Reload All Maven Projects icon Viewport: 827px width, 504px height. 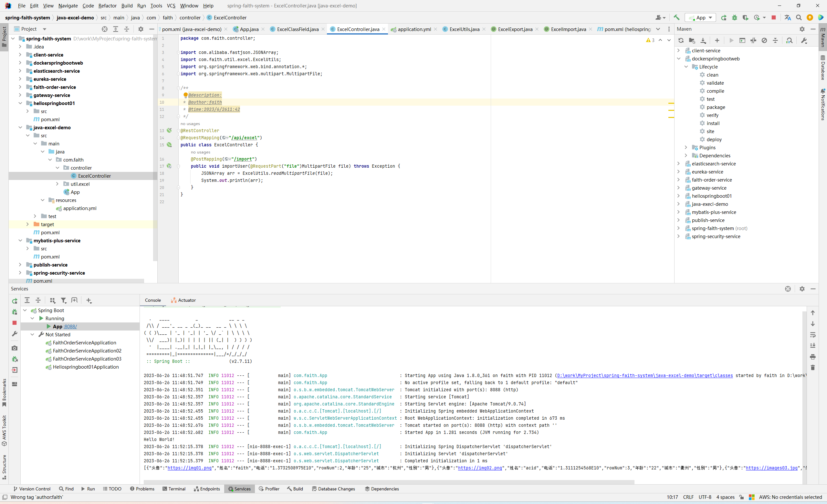pos(681,41)
